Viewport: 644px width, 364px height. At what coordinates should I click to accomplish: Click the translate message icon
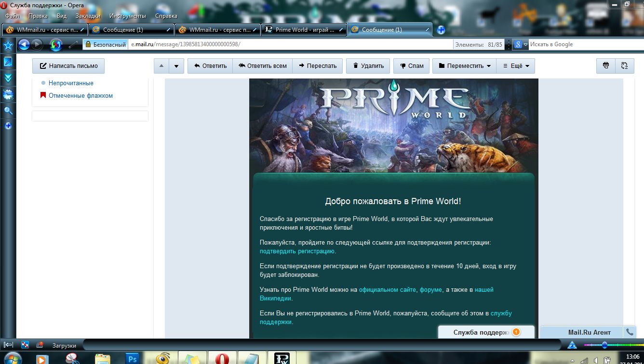click(624, 66)
